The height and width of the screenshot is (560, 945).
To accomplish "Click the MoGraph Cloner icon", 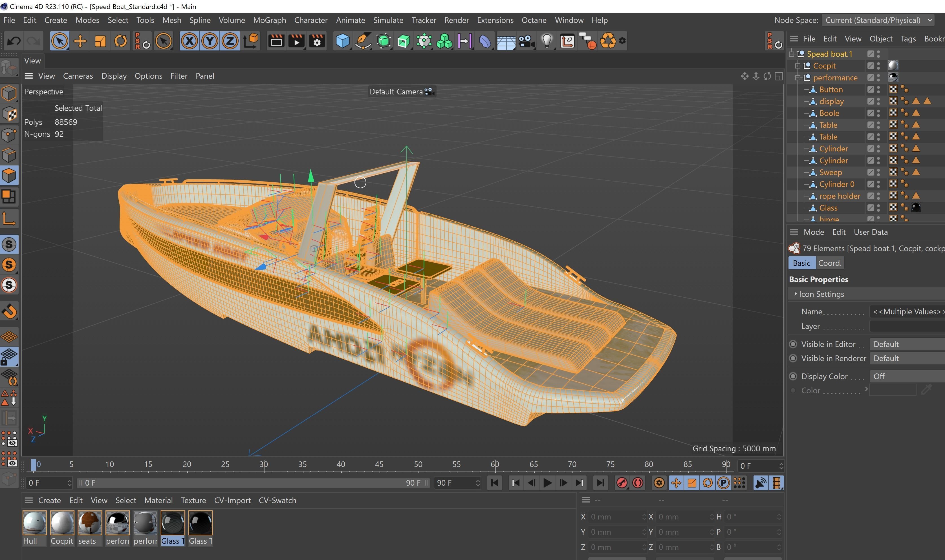I will pyautogui.click(x=444, y=41).
